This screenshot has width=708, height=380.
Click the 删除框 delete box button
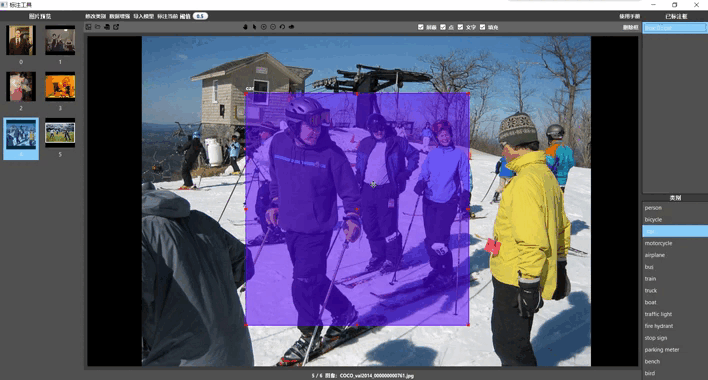tap(630, 28)
